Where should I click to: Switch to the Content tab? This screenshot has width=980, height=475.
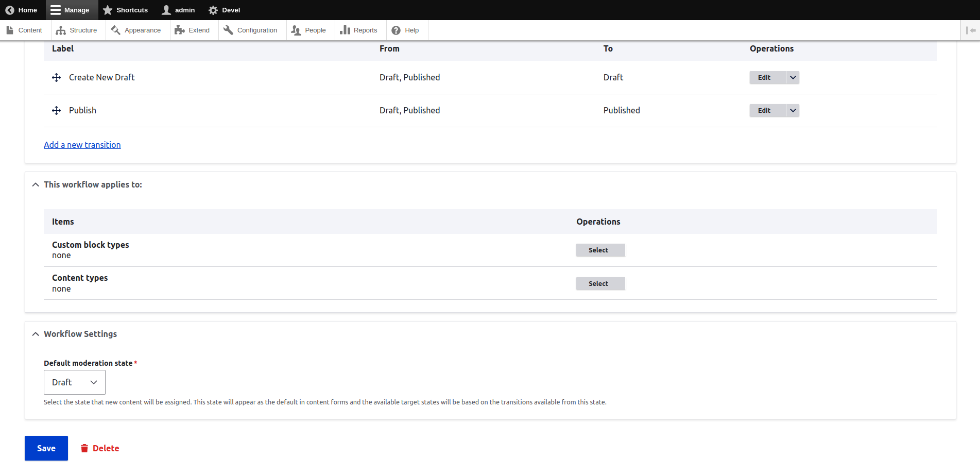(24, 30)
